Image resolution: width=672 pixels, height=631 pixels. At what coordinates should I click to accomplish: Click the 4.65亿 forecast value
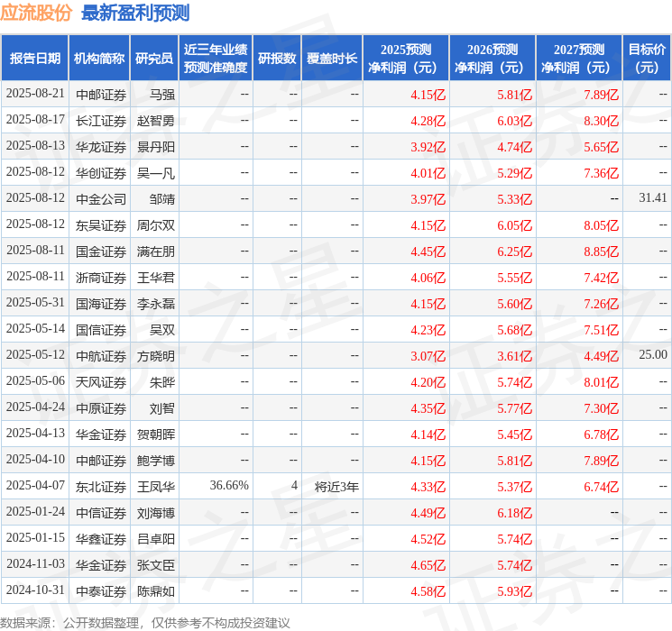coord(428,565)
